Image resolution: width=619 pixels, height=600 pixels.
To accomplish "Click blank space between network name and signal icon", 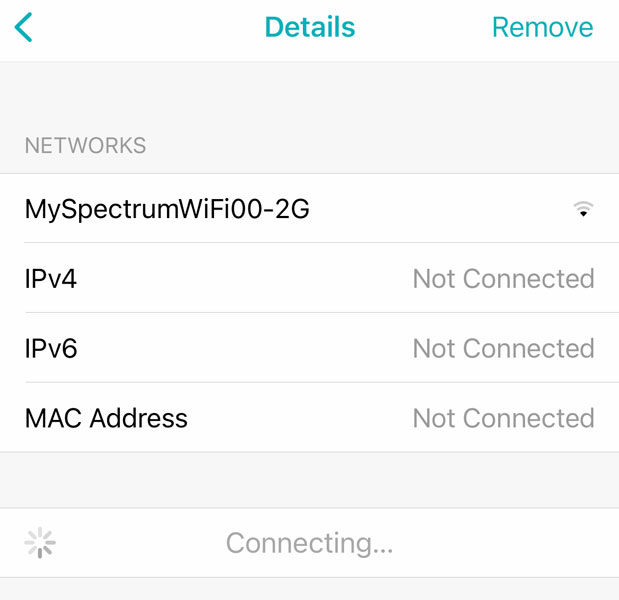I will point(440,209).
